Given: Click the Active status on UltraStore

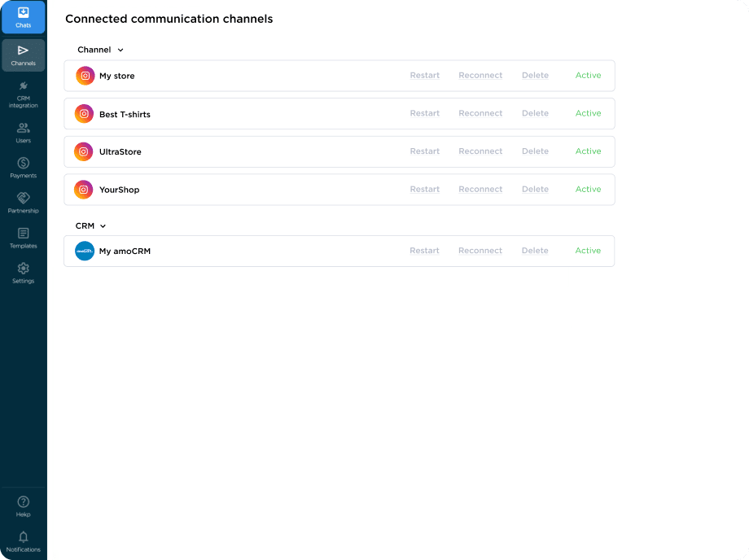Looking at the screenshot, I should [588, 151].
